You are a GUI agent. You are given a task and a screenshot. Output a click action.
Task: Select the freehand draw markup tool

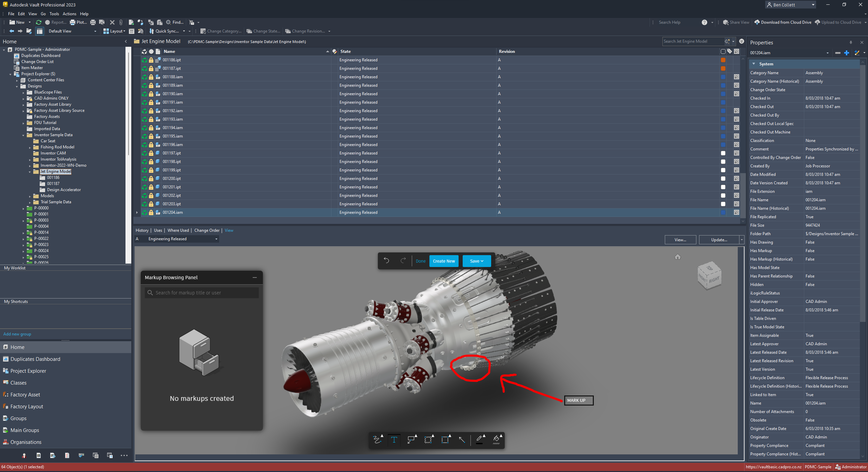click(x=377, y=440)
